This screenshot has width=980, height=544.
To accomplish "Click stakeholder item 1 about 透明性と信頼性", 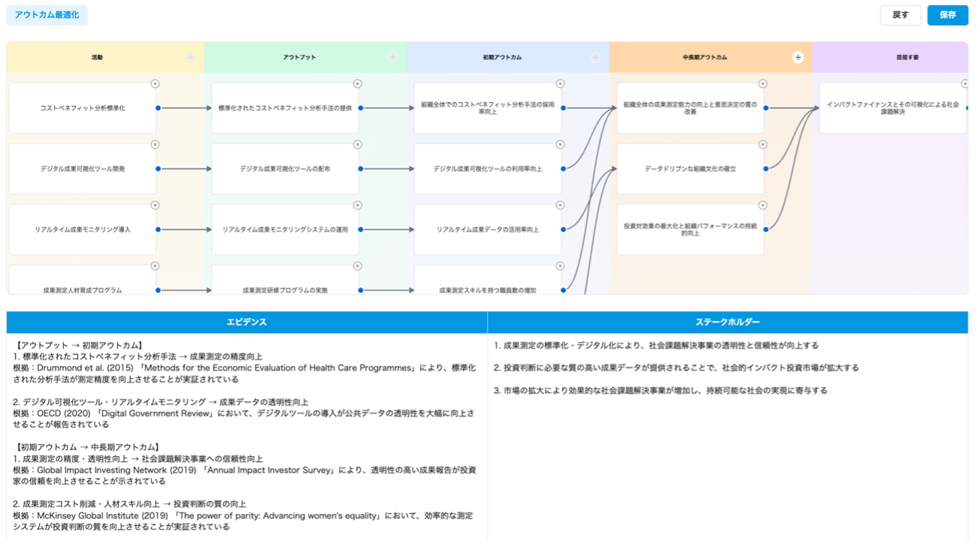I will 656,346.
